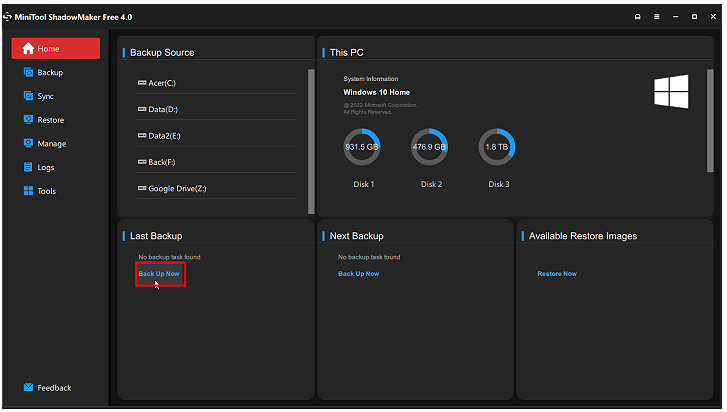Click the register key icon in title bar

[638, 17]
